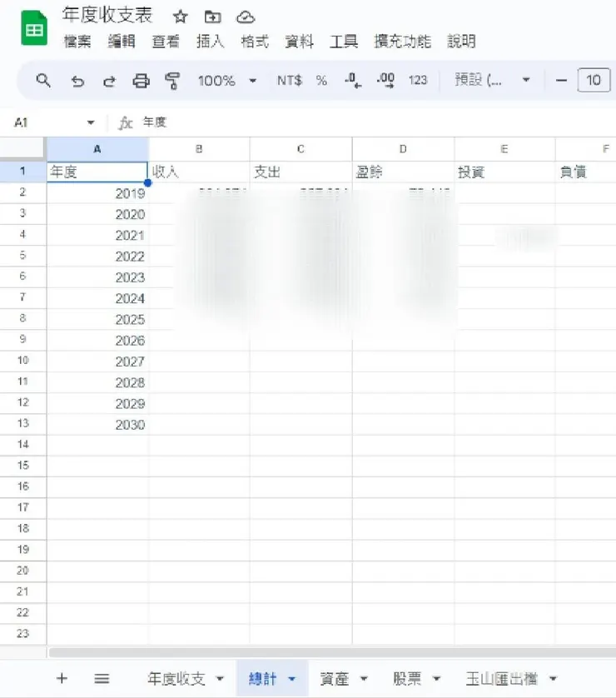Open the 100% zoom dropdown
616x698 pixels.
coord(227,81)
